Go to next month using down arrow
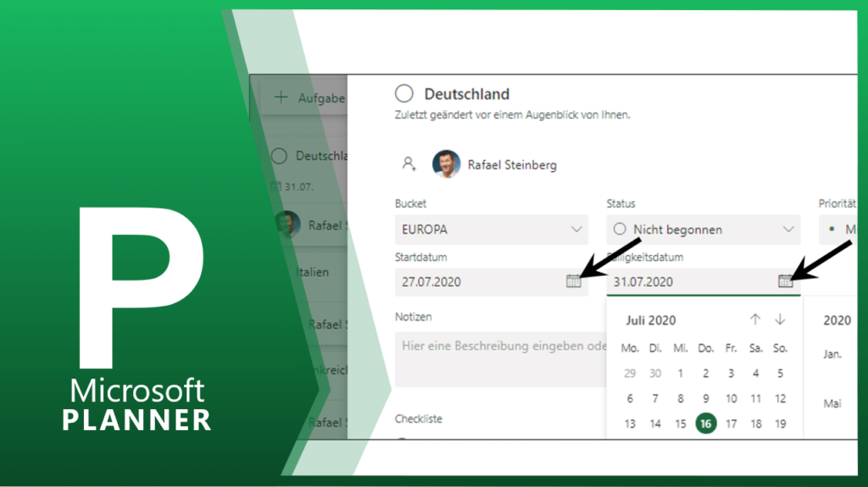The height and width of the screenshot is (487, 868). 780,319
